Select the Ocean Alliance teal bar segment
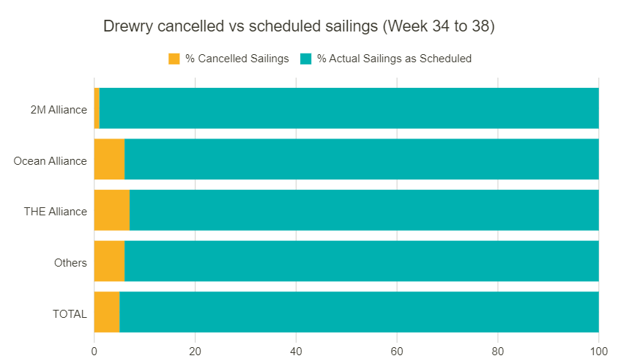618x364 pixels. (361, 159)
